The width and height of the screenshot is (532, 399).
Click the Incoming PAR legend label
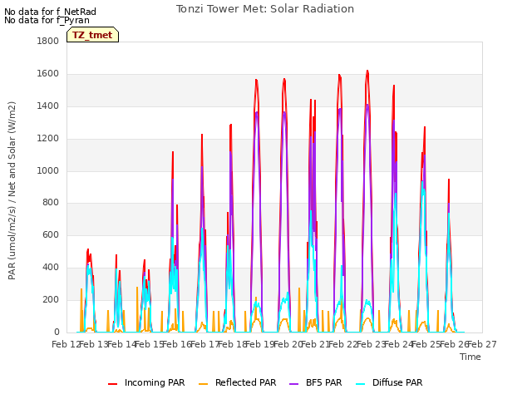[x=155, y=382]
